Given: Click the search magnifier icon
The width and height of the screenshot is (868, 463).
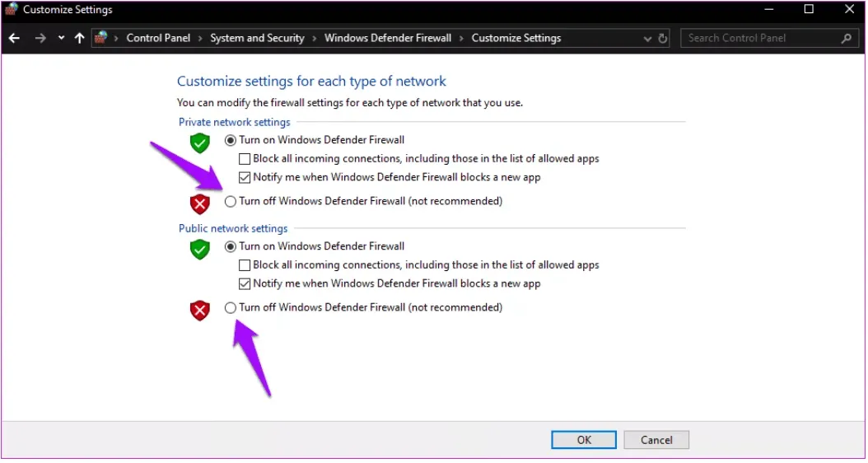Looking at the screenshot, I should tap(846, 38).
